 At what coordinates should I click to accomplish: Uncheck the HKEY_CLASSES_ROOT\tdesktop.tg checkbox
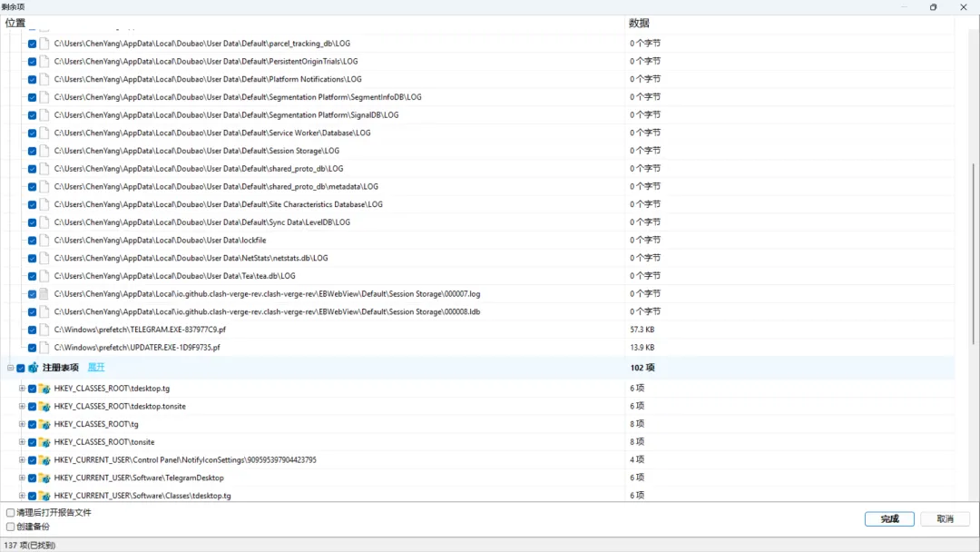(x=32, y=389)
